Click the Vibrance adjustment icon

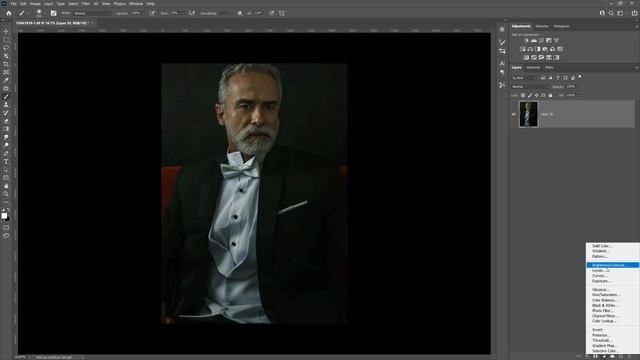pos(556,40)
